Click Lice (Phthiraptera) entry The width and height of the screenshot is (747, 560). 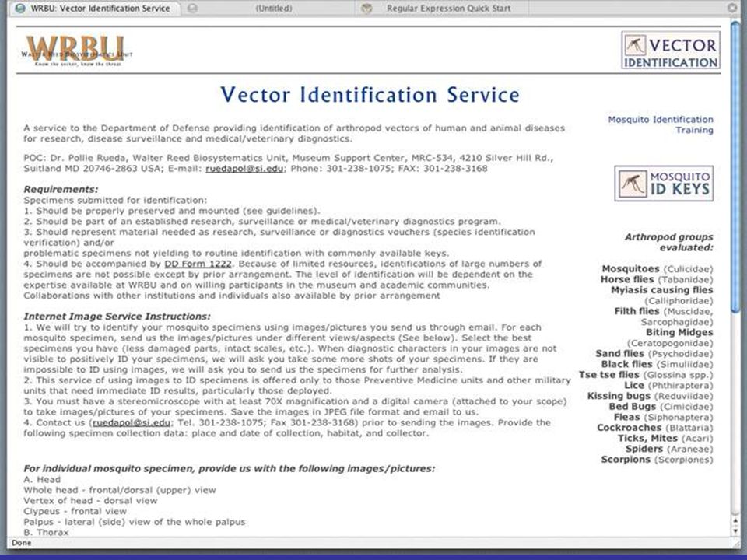[x=669, y=385]
